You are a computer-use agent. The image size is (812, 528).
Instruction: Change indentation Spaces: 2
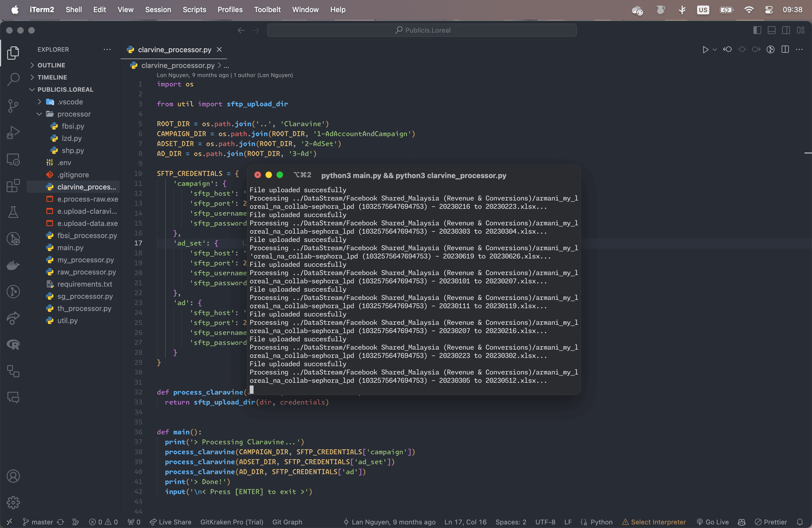[x=510, y=522]
